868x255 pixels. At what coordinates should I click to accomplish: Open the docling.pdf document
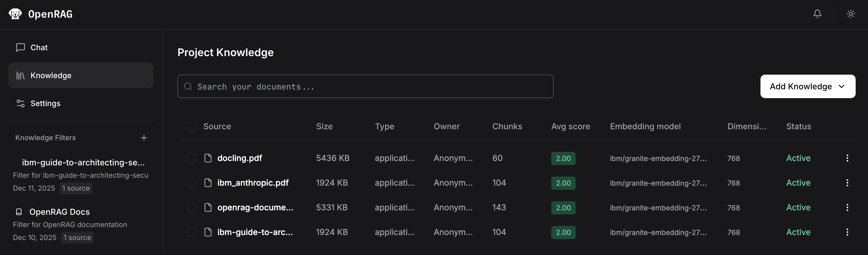[x=239, y=158]
